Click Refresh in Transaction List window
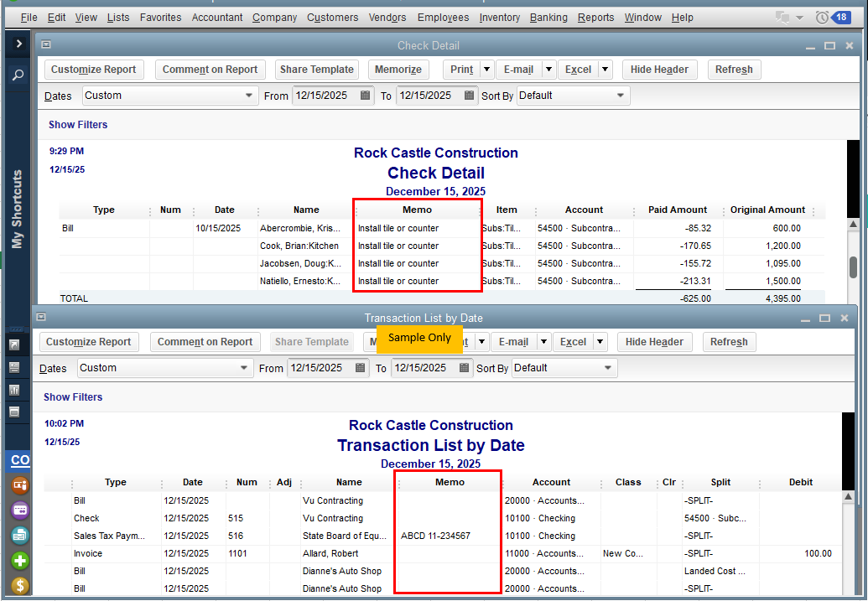868x601 pixels. (729, 342)
